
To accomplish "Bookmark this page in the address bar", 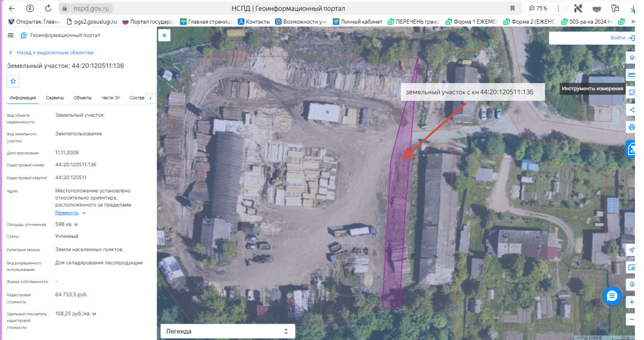I will pos(512,8).
